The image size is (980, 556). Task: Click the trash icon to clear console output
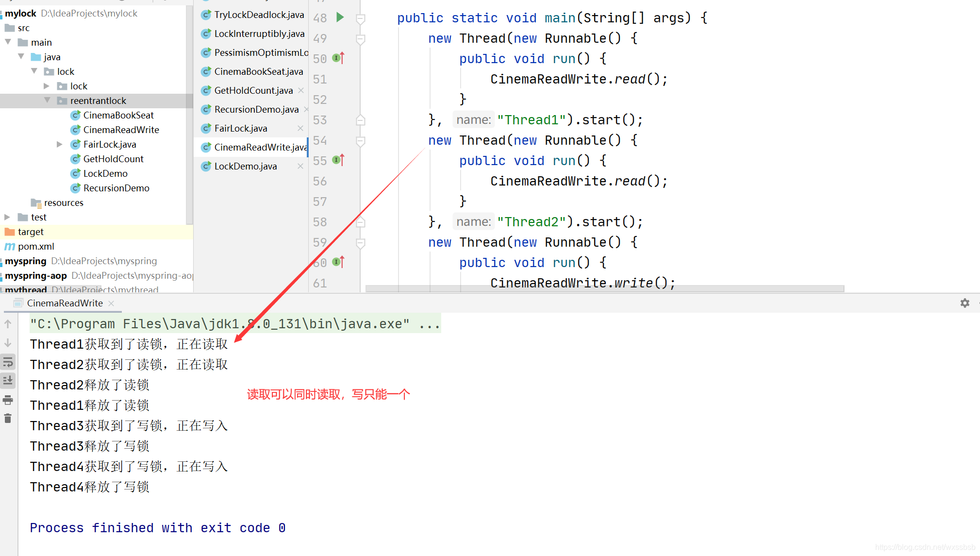[8, 419]
